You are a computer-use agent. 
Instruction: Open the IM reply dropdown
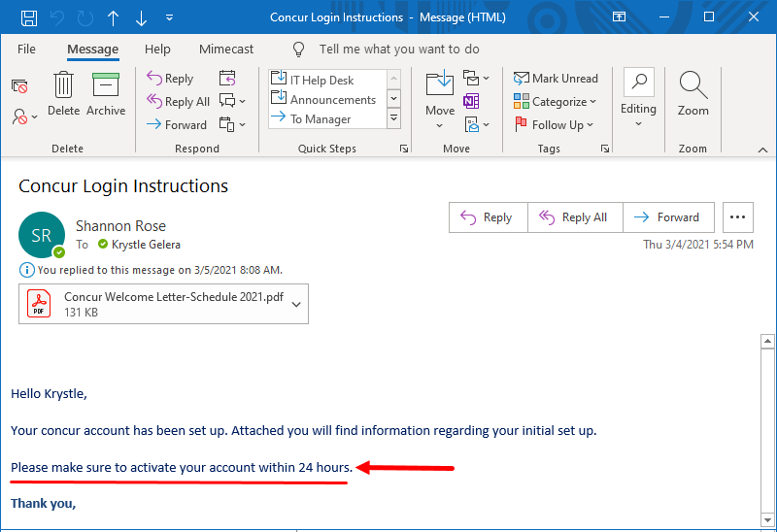(232, 102)
